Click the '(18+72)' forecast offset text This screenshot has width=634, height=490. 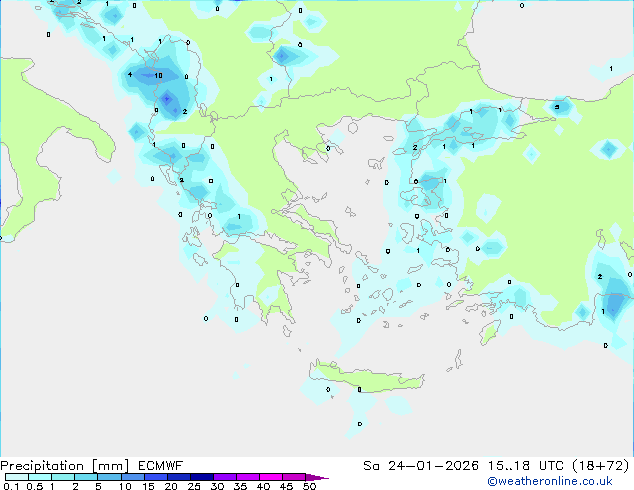(x=601, y=466)
